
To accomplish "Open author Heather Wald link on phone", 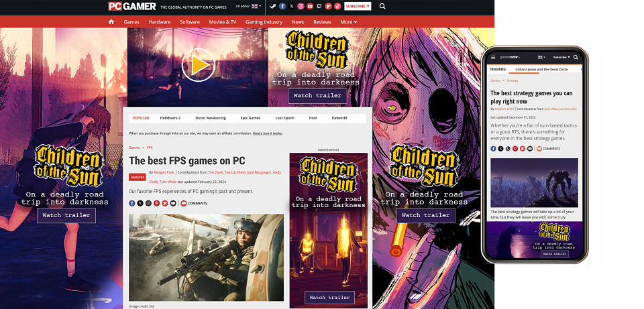I will point(504,109).
